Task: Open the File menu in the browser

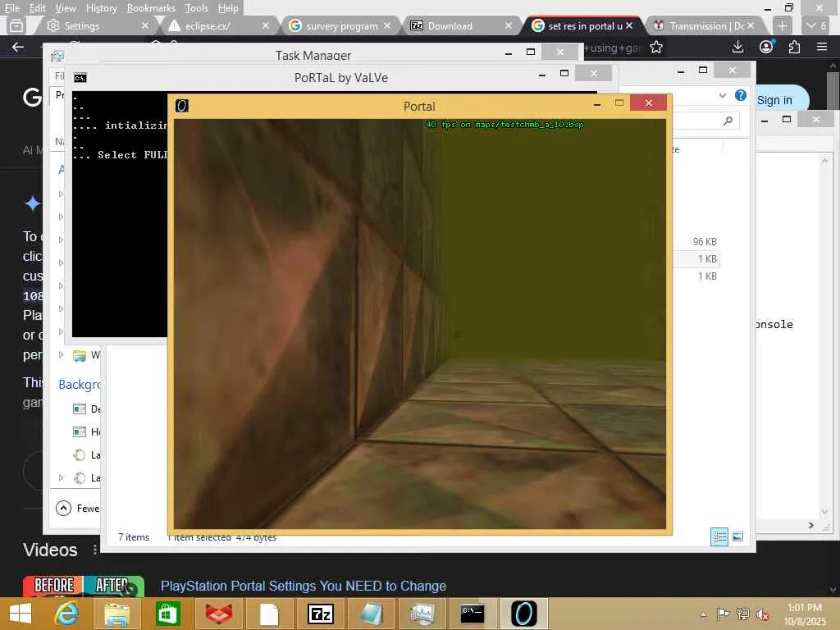Action: tap(11, 8)
